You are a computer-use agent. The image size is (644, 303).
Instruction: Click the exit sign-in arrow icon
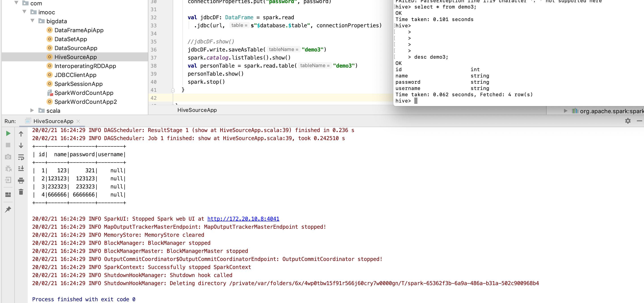point(8,180)
